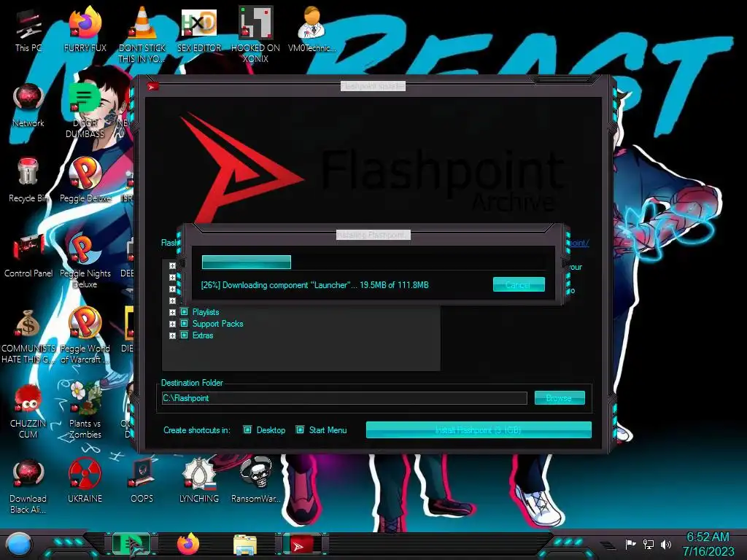Open the green arrow app on taskbar
The width and height of the screenshot is (747, 560).
(131, 545)
